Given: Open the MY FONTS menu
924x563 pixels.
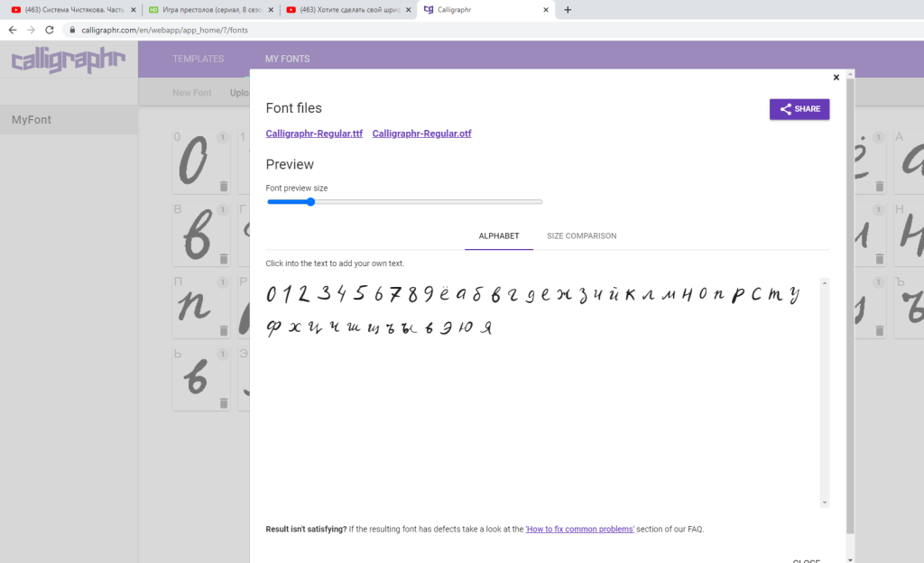Looking at the screenshot, I should coord(288,59).
